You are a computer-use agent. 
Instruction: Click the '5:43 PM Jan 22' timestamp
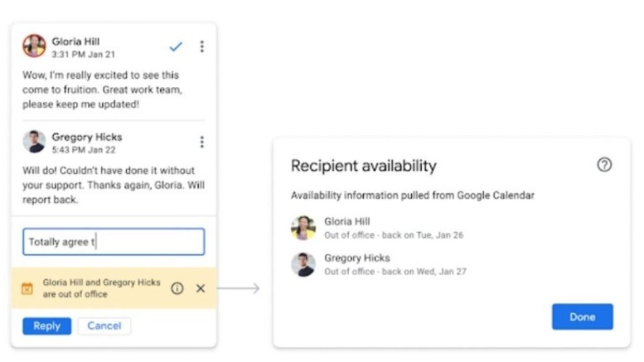(x=84, y=150)
